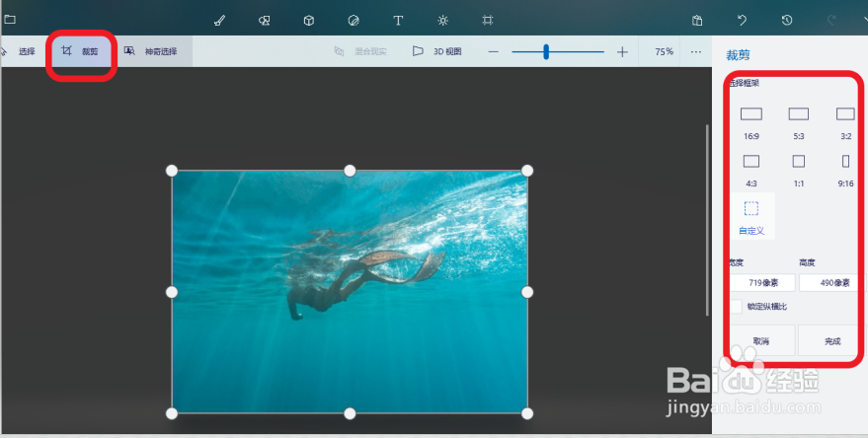Click the Redo arrow
The height and width of the screenshot is (438, 868).
(x=830, y=20)
